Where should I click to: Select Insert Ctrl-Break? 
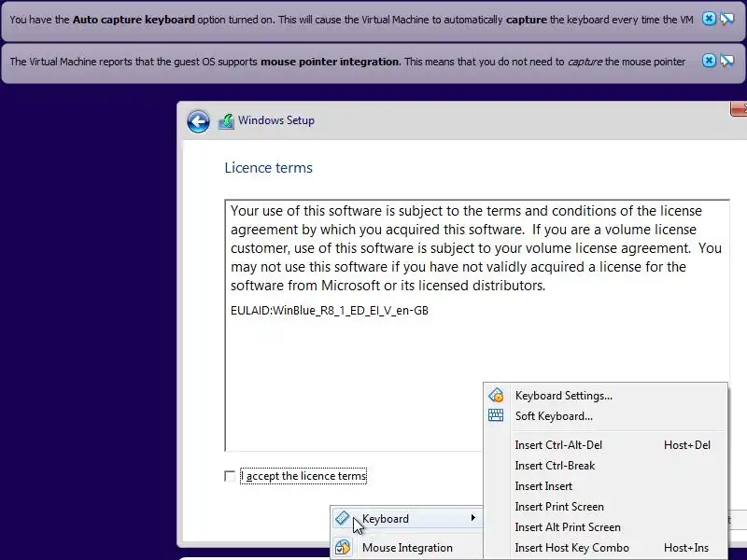coord(605,466)
